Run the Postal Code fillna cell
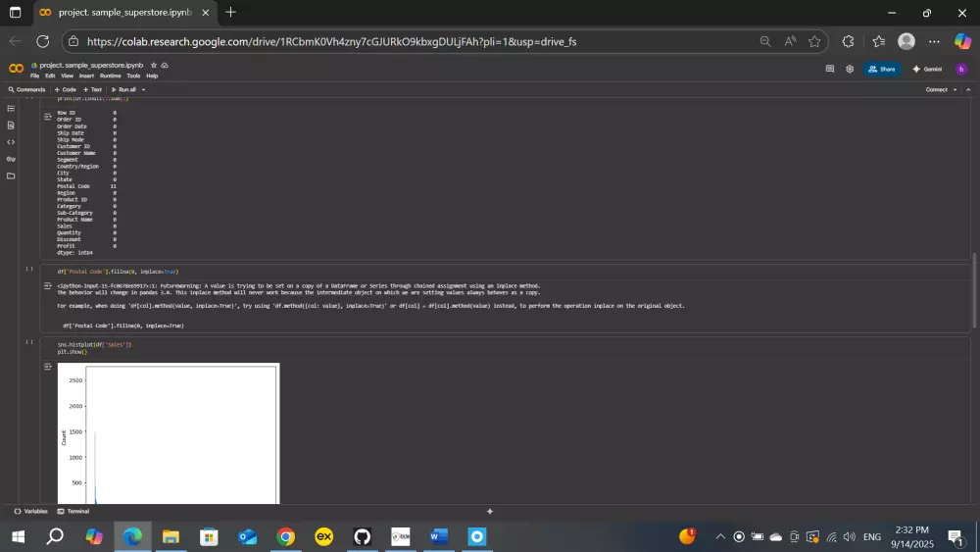 point(28,270)
